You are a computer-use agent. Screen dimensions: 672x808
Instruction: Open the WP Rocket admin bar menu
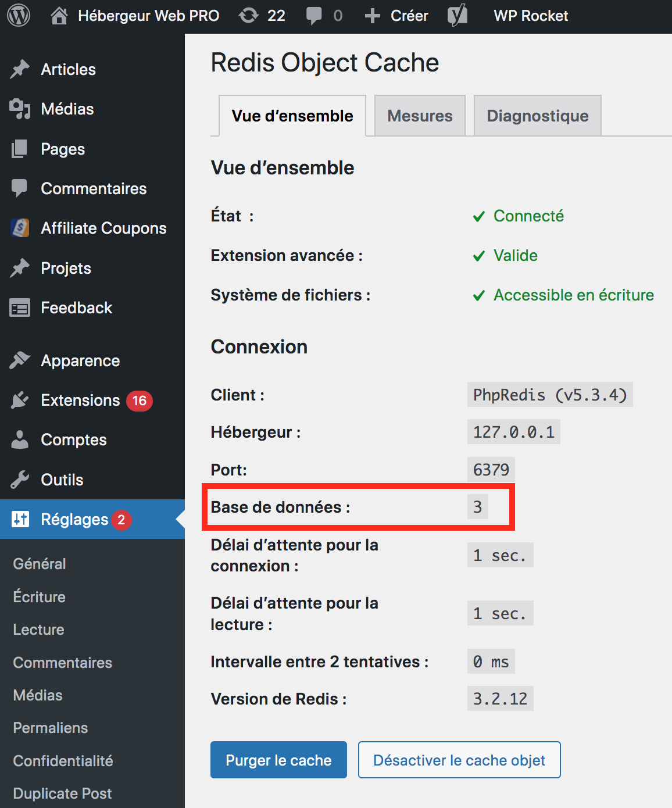coord(531,16)
